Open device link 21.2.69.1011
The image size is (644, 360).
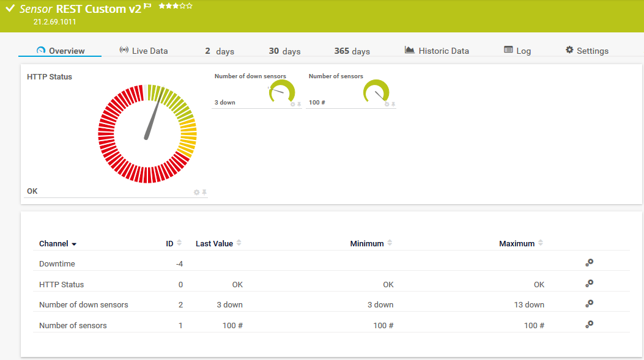coord(54,21)
